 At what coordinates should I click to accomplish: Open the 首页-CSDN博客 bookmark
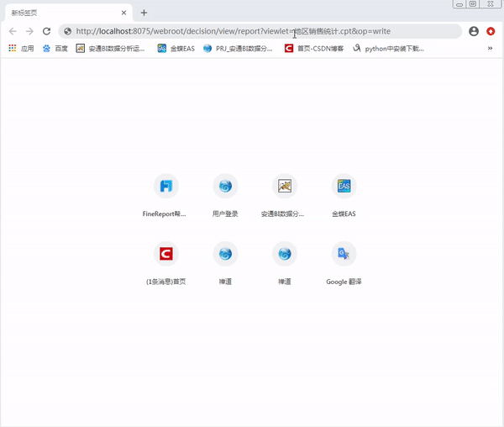tap(314, 49)
